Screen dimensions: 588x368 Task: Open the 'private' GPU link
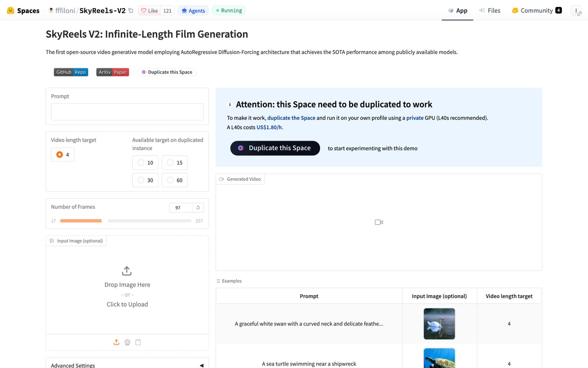(x=415, y=118)
